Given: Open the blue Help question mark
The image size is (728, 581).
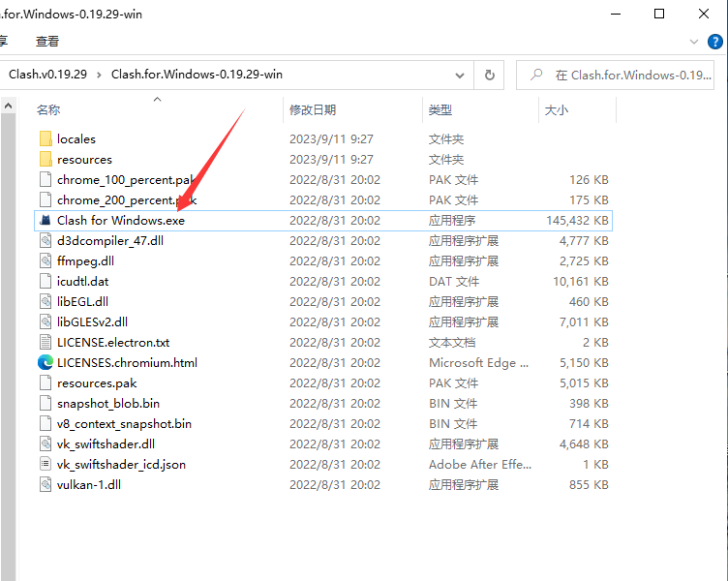Looking at the screenshot, I should (715, 42).
